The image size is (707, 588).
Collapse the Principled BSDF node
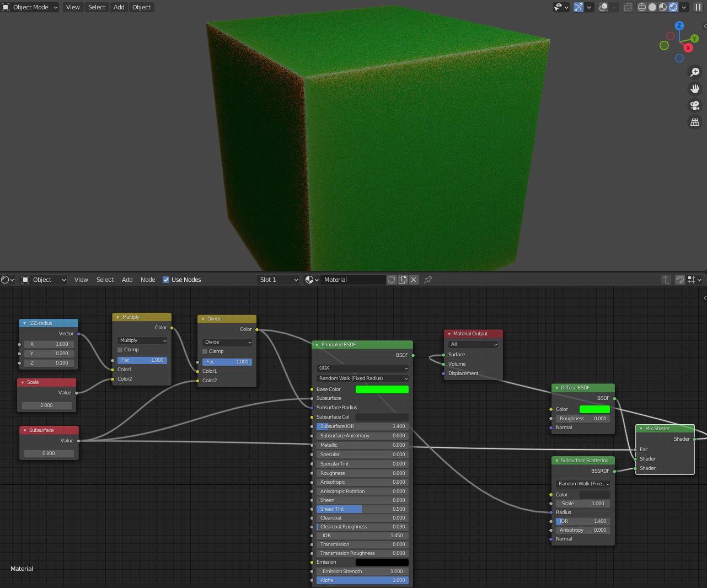point(317,345)
